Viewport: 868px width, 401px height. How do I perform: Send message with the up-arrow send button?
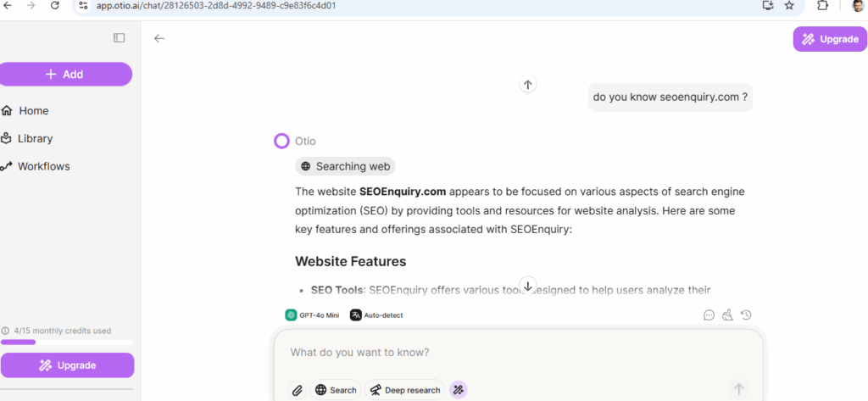[738, 389]
